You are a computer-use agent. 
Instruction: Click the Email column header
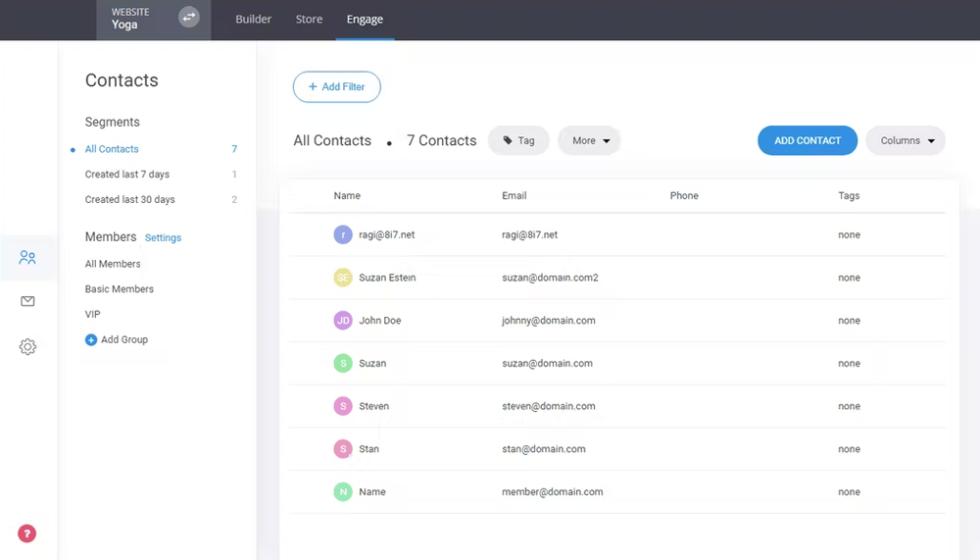[514, 196]
